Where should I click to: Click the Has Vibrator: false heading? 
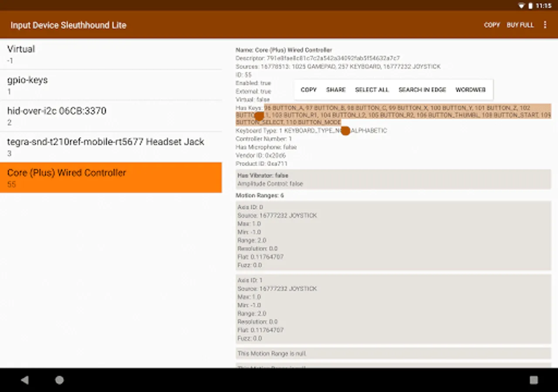pos(263,176)
